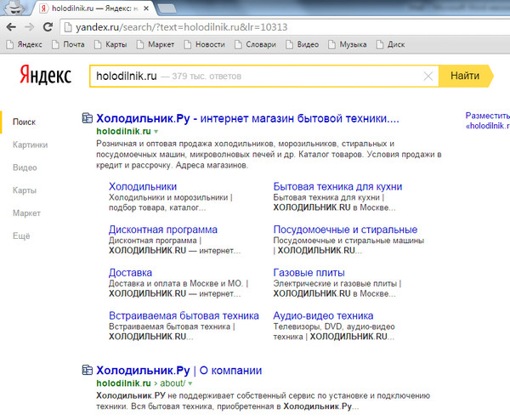Screen dimensions: 510x420
Task: Select Маркет in the left sidebar
Action: click(26, 213)
